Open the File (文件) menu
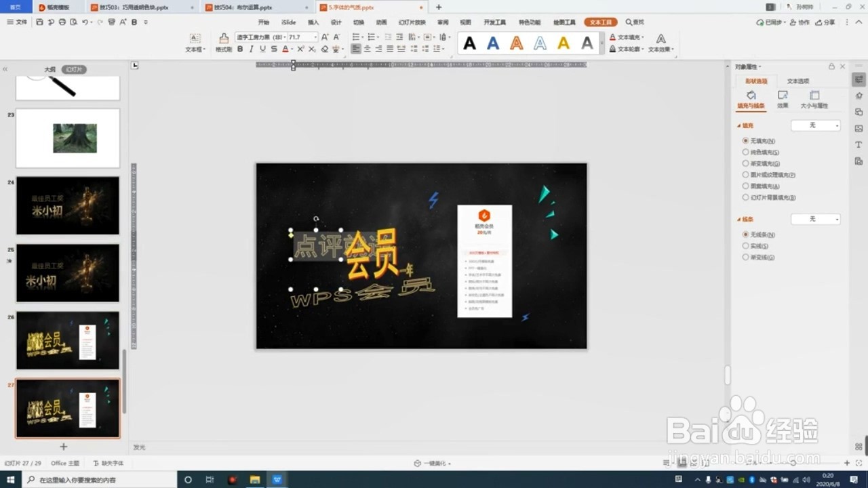Viewport: 868px width, 488px height. click(x=17, y=22)
